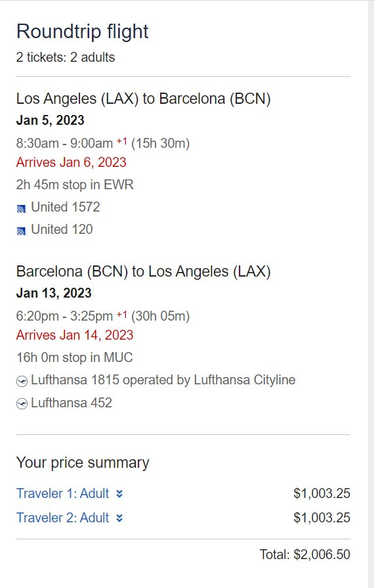The height and width of the screenshot is (588, 374).
Task: Expand the Traveler 2 chevron arrow
Action: click(119, 518)
